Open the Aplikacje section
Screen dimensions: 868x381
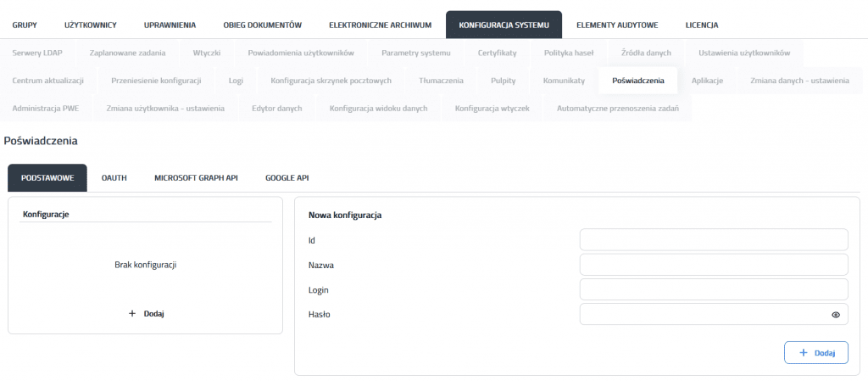(x=708, y=81)
